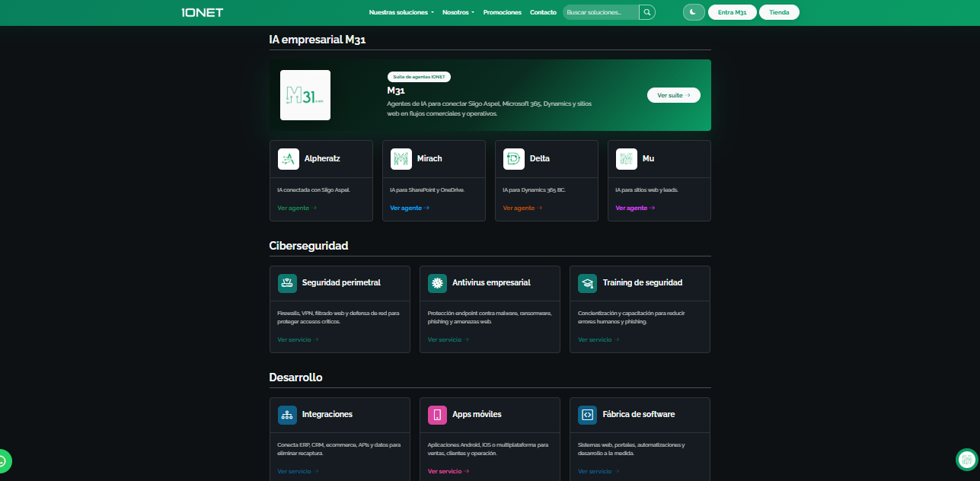Screen dimensions: 980x481
Task: Open the M31 suite logo thumbnail
Action: point(305,95)
